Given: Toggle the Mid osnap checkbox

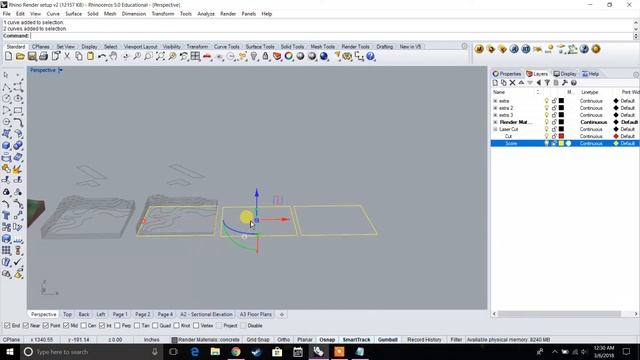Looking at the screenshot, I should click(66, 326).
